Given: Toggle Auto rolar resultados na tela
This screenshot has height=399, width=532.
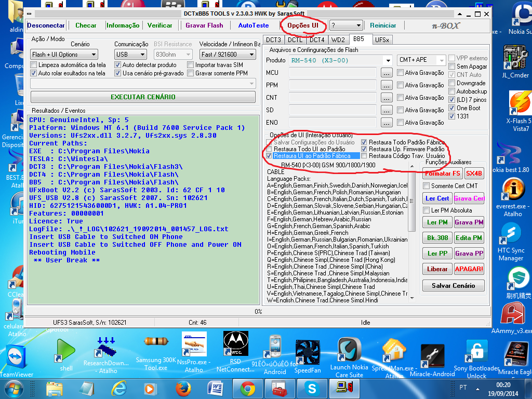Looking at the screenshot, I should [34, 73].
